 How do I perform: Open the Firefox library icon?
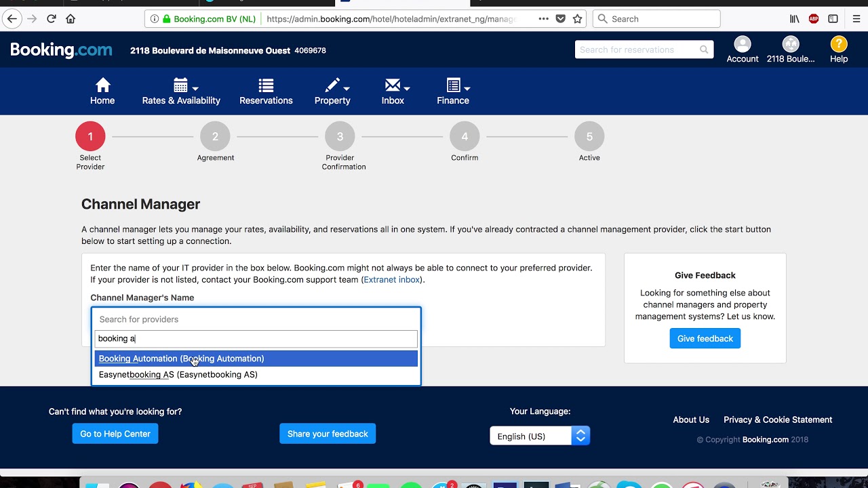click(795, 19)
